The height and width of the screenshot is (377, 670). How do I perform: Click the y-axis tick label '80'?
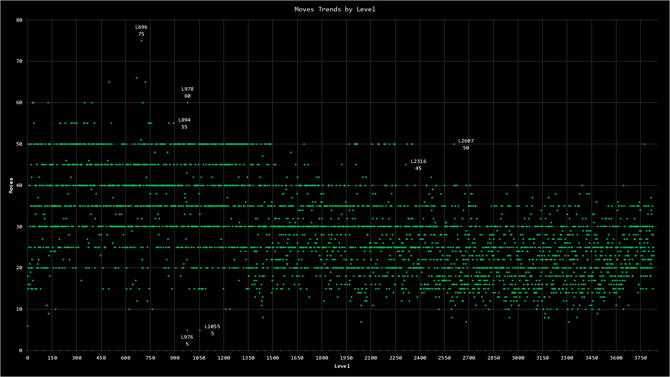tap(19, 20)
